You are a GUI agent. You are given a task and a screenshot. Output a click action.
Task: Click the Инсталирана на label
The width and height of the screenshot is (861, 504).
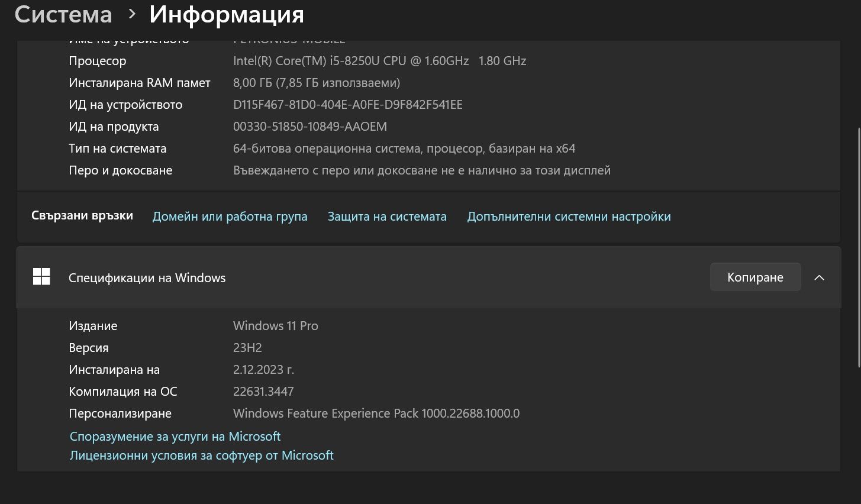click(x=114, y=370)
